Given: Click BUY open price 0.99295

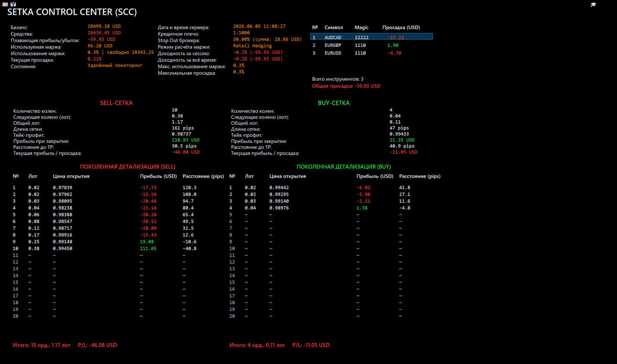Looking at the screenshot, I should coord(279,194).
